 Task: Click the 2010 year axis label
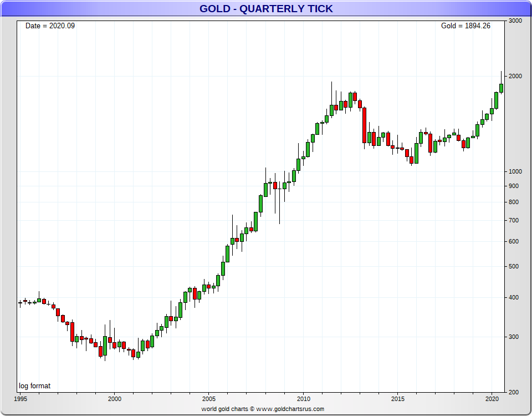pos(303,399)
